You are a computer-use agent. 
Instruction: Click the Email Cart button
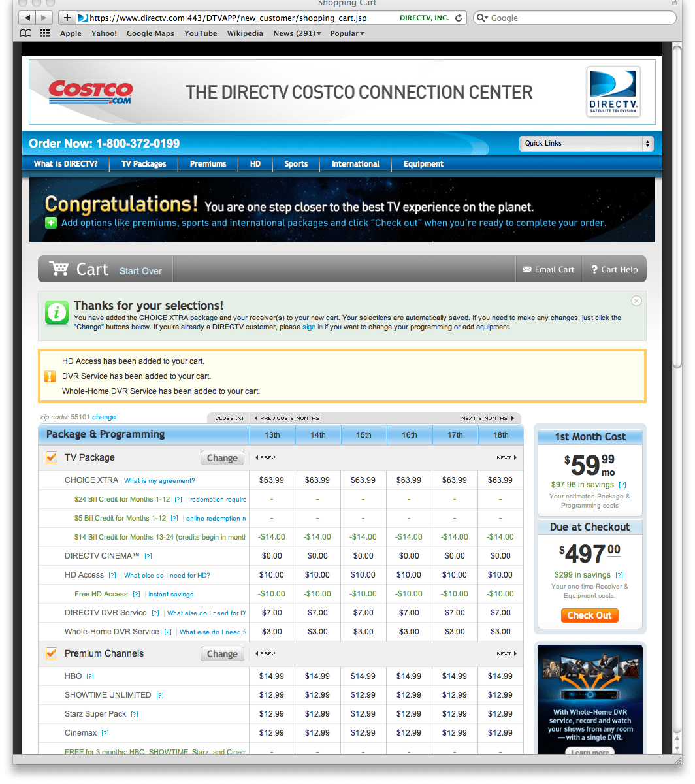pyautogui.click(x=548, y=269)
